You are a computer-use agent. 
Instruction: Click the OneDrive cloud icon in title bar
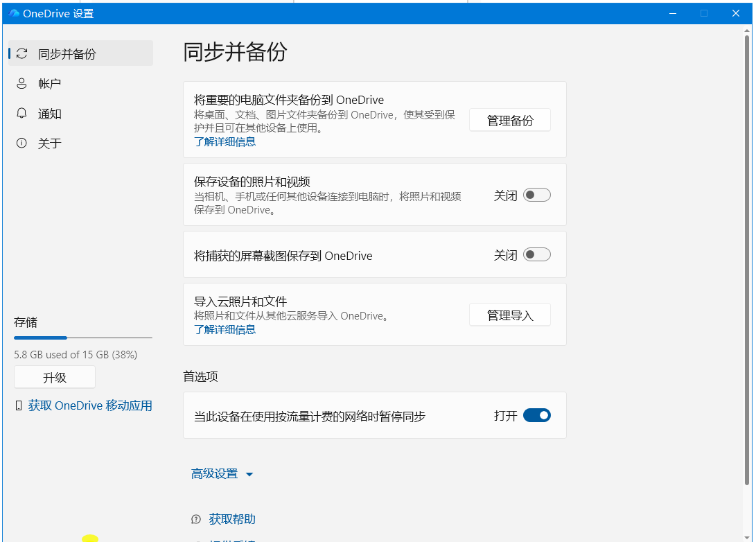tap(14, 13)
